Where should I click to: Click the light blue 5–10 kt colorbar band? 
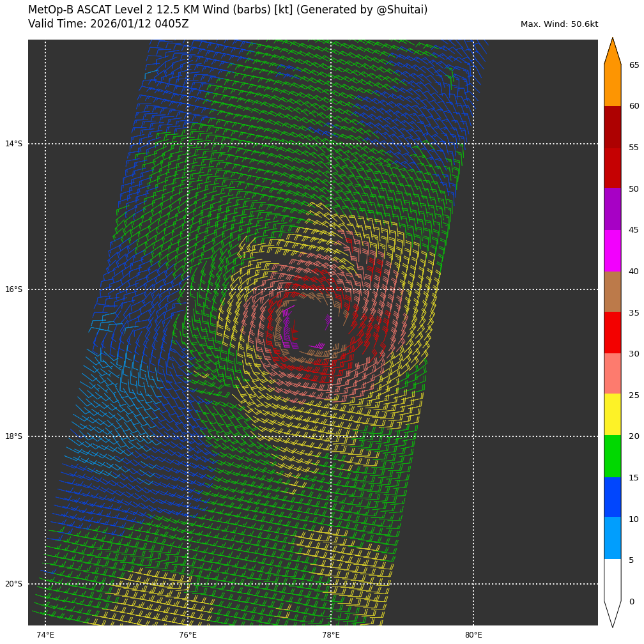[x=612, y=538]
